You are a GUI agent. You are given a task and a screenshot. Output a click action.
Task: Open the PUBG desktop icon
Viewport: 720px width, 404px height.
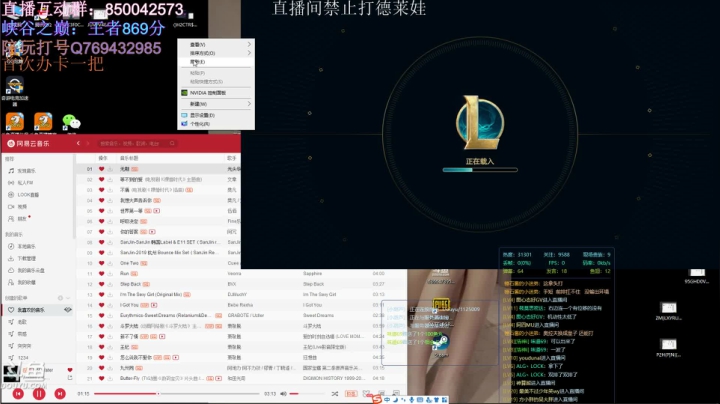[441, 304]
